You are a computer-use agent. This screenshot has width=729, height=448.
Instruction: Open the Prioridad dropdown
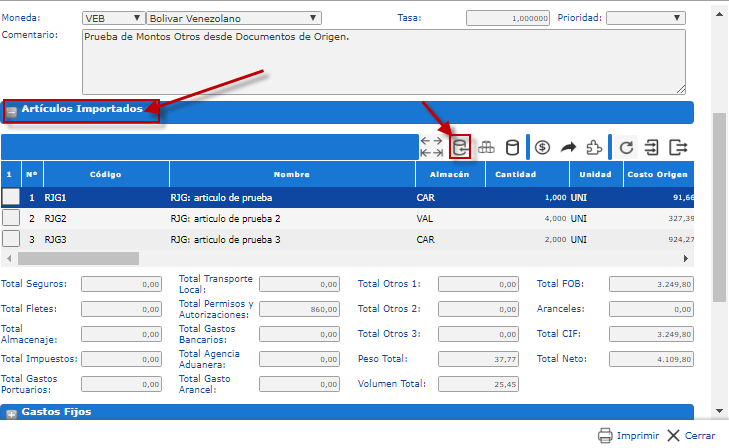click(645, 18)
